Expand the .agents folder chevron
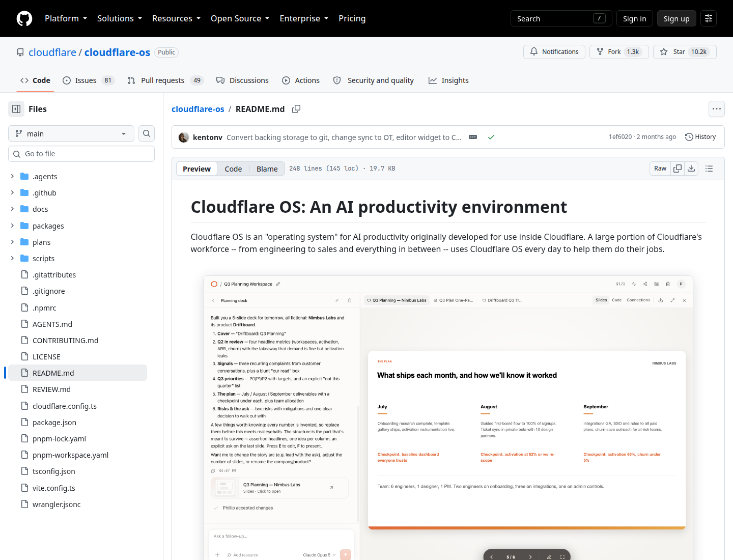The height and width of the screenshot is (560, 733). click(12, 176)
